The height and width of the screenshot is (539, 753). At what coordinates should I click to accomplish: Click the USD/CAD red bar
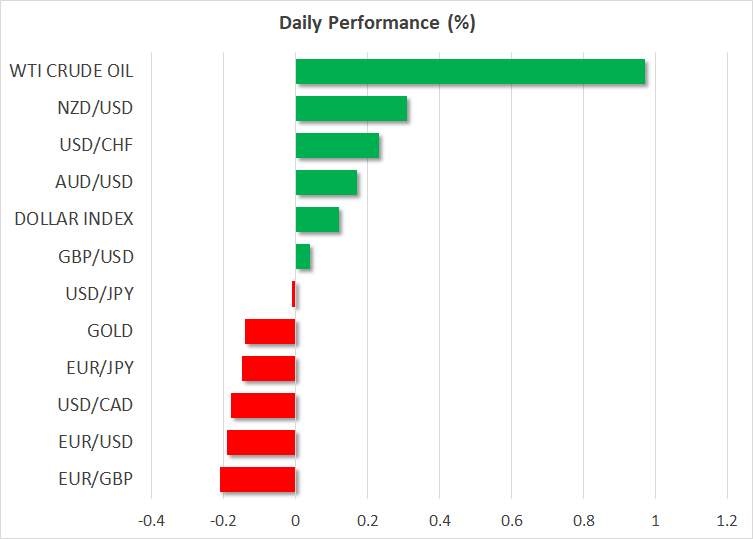click(x=263, y=405)
